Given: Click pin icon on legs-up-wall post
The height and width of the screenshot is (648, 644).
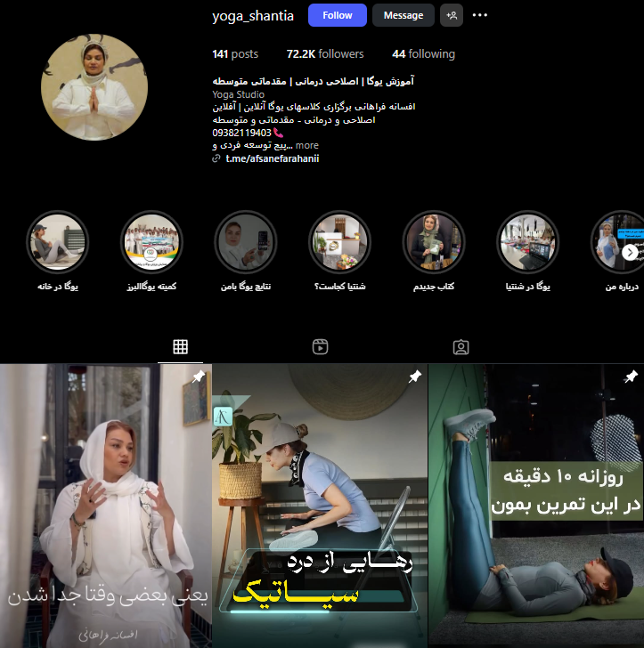Looking at the screenshot, I should point(631,376).
